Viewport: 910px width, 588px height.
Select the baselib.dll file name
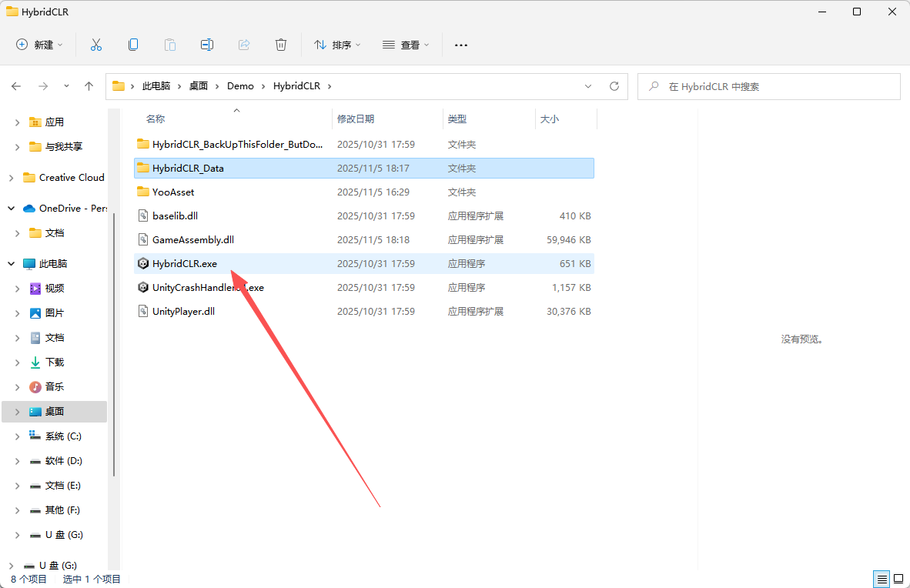pos(175,216)
